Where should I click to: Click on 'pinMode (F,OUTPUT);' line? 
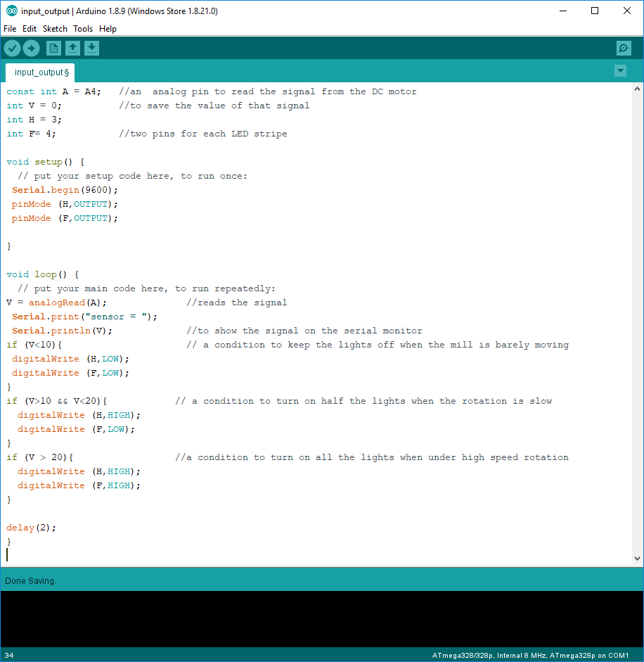pos(65,218)
